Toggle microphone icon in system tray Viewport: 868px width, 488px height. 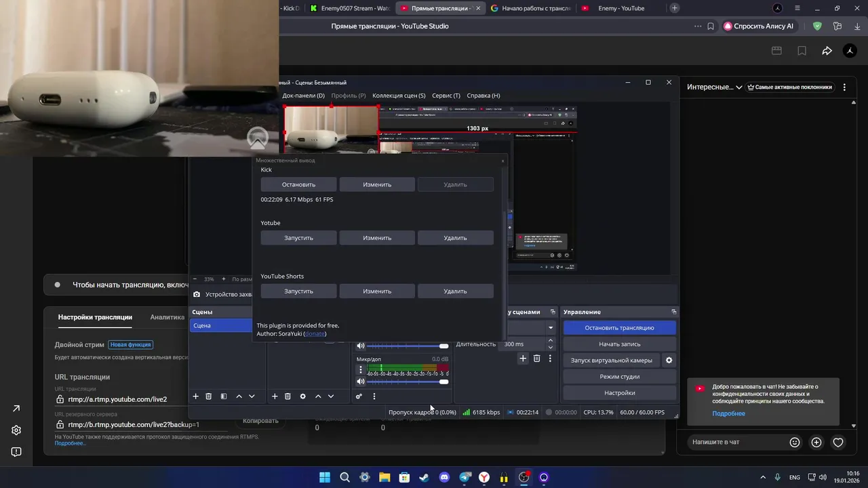click(x=778, y=477)
